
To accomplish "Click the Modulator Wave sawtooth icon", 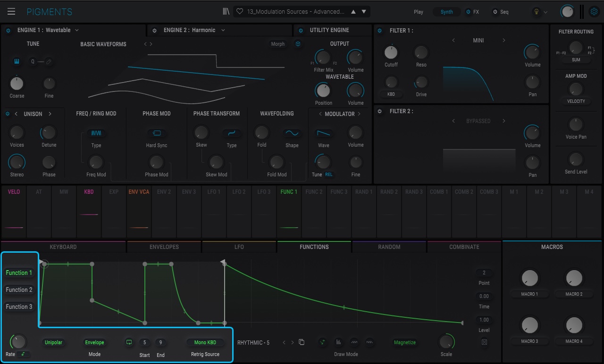I will tap(323, 133).
